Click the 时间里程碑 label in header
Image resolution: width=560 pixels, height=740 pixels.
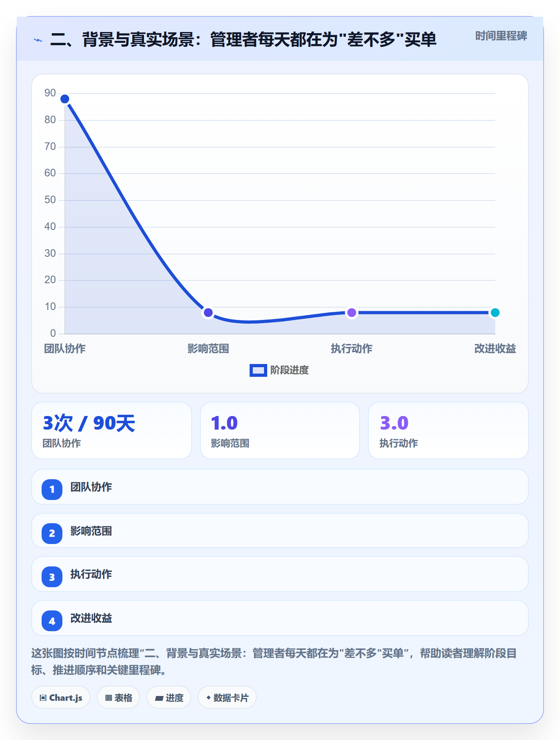pos(501,36)
